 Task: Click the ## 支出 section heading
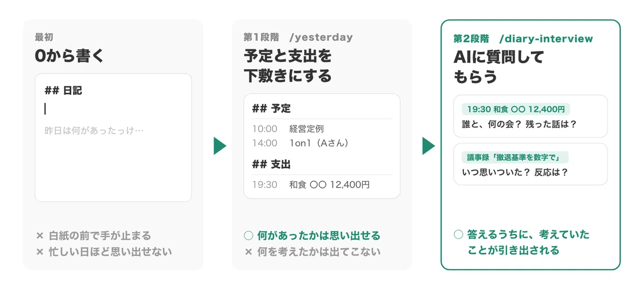click(272, 164)
